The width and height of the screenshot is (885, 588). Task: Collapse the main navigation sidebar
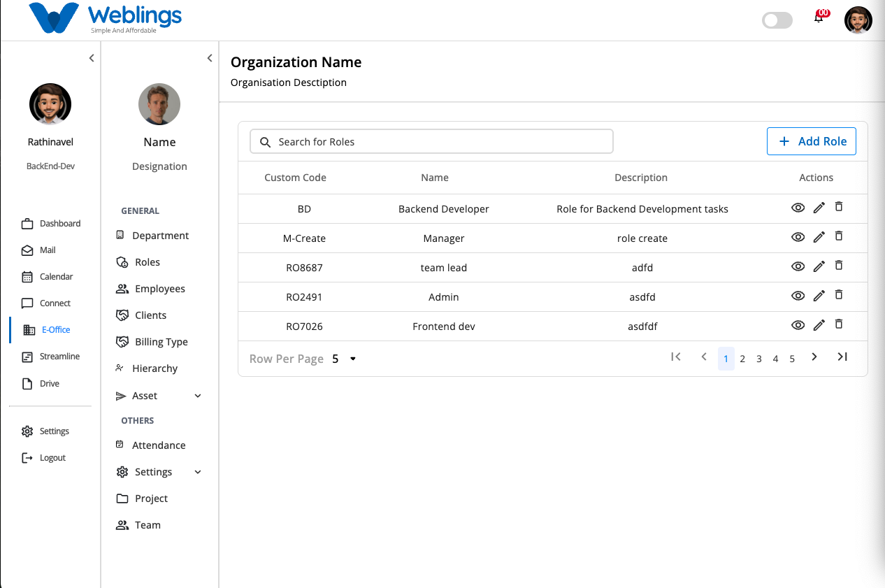coord(92,58)
